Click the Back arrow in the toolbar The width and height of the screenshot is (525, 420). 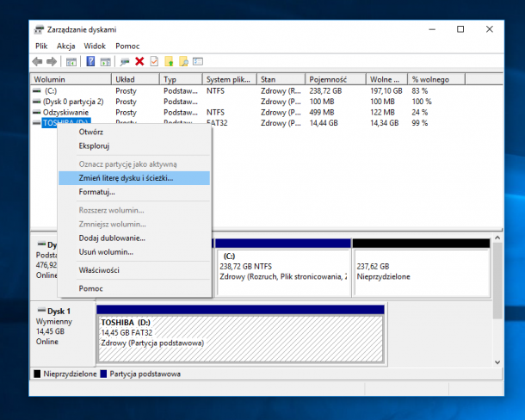(37, 61)
